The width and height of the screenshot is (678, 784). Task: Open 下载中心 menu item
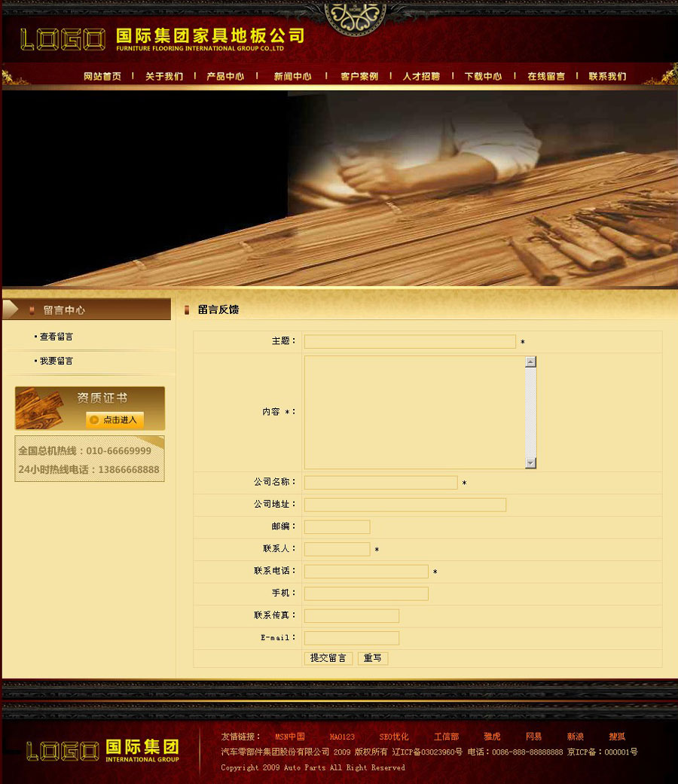(483, 76)
